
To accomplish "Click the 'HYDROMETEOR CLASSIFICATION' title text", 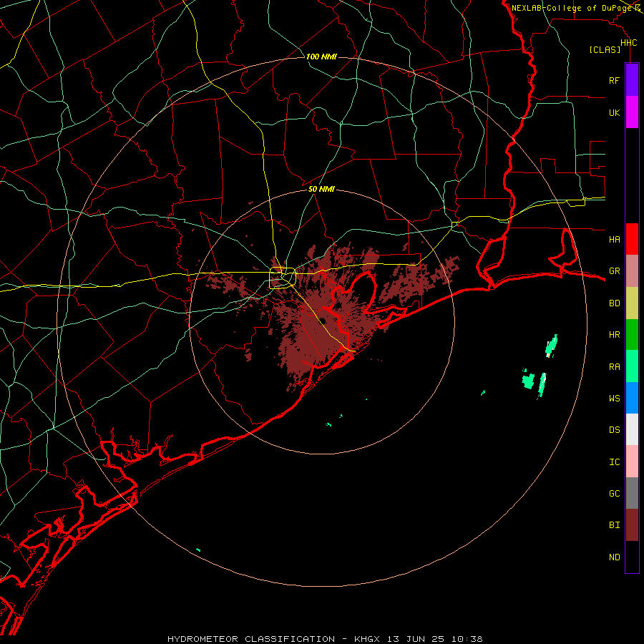I will (x=251, y=639).
